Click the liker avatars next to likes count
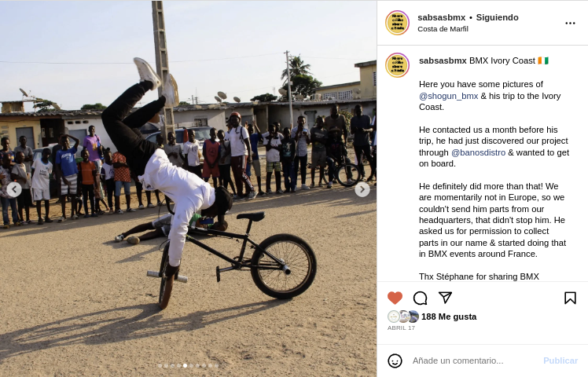The width and height of the screenshot is (588, 377). pyautogui.click(x=403, y=317)
